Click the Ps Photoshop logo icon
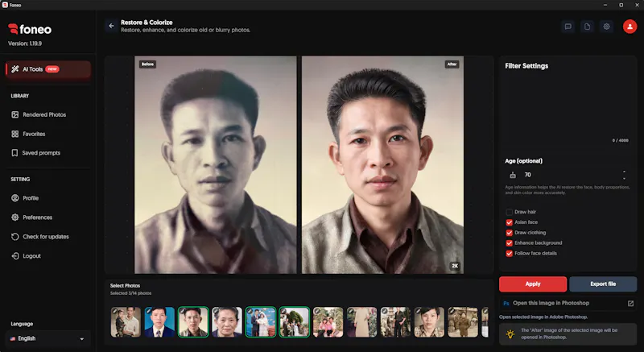Image resolution: width=644 pixels, height=352 pixels. click(x=506, y=304)
